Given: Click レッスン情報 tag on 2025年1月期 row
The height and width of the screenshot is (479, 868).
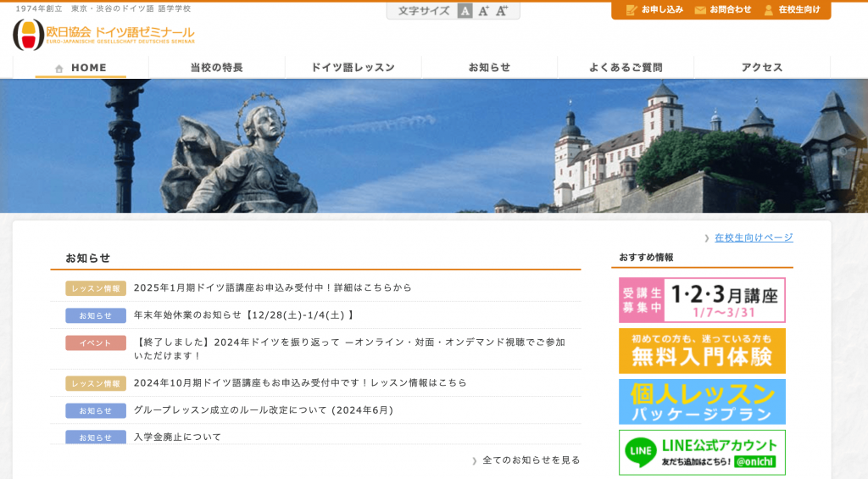Looking at the screenshot, I should (96, 288).
